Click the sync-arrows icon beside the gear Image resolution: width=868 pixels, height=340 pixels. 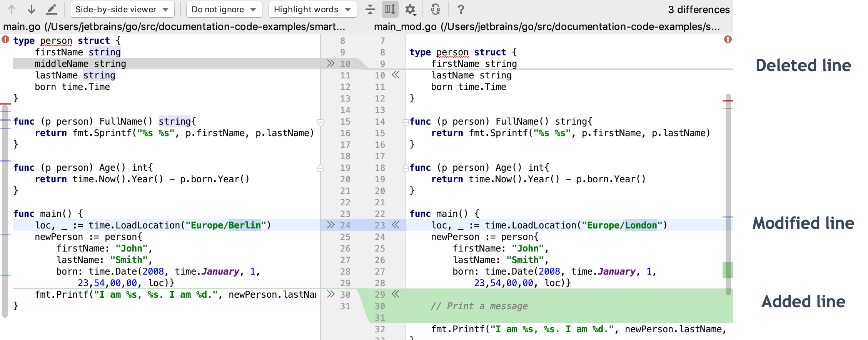point(436,9)
